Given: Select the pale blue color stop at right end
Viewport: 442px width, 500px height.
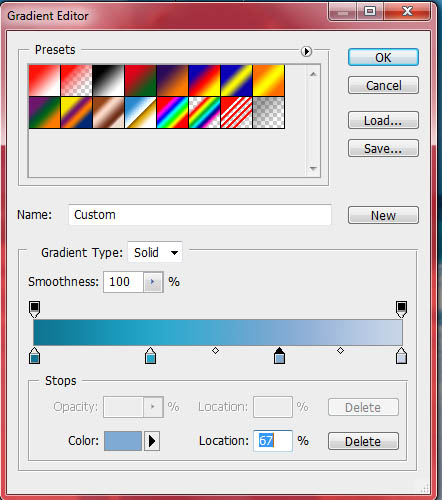Looking at the screenshot, I should point(401,355).
